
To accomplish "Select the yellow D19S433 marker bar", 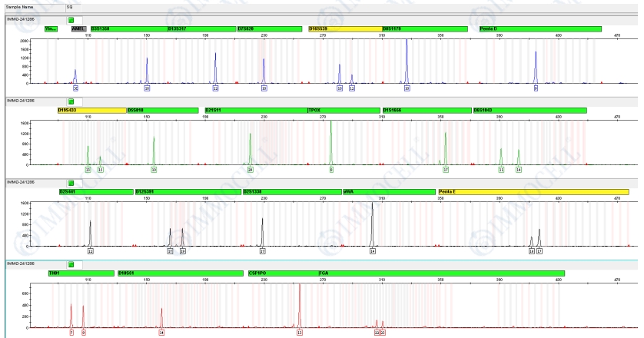I will [92, 111].
